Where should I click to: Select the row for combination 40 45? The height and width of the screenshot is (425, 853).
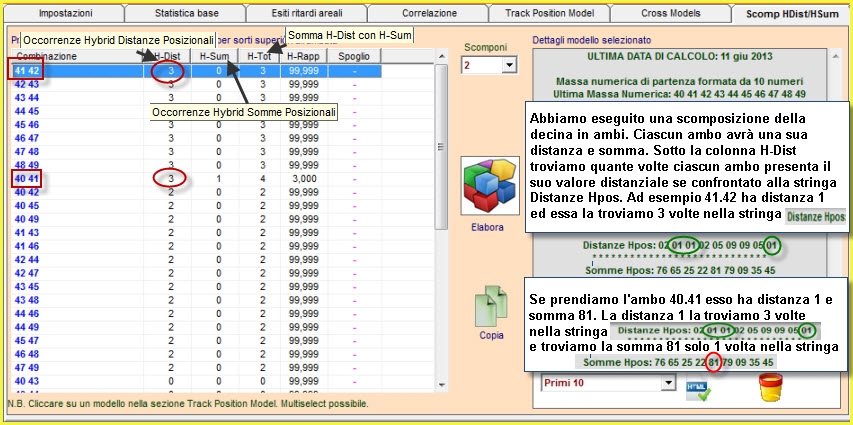pyautogui.click(x=196, y=206)
